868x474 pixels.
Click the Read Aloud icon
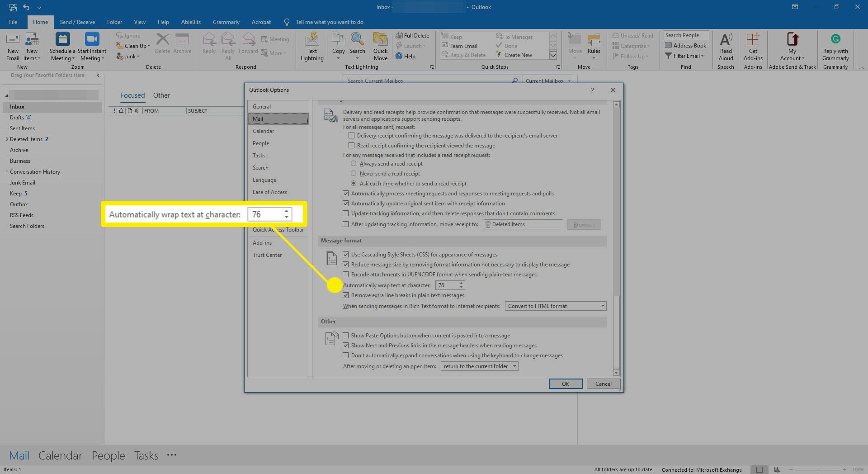(726, 40)
